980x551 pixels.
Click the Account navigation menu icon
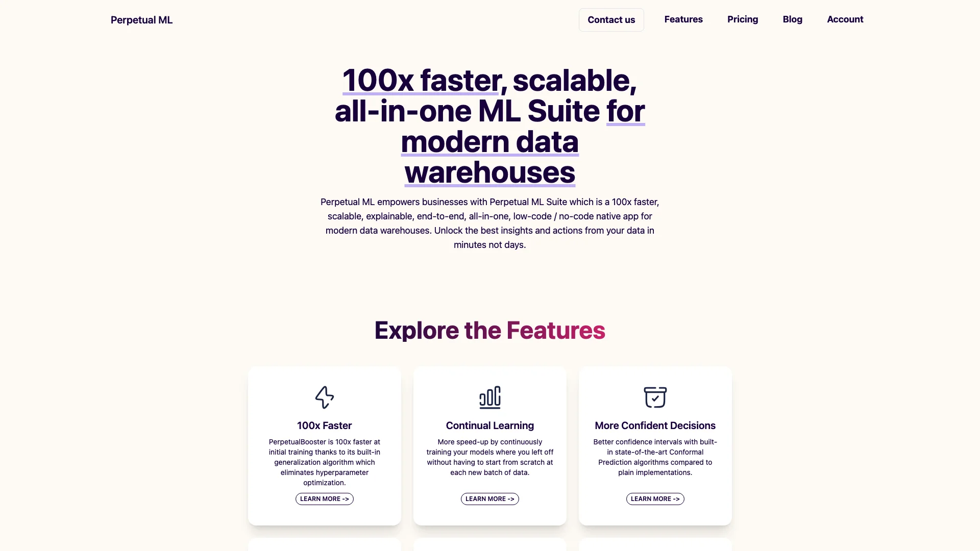[845, 19]
